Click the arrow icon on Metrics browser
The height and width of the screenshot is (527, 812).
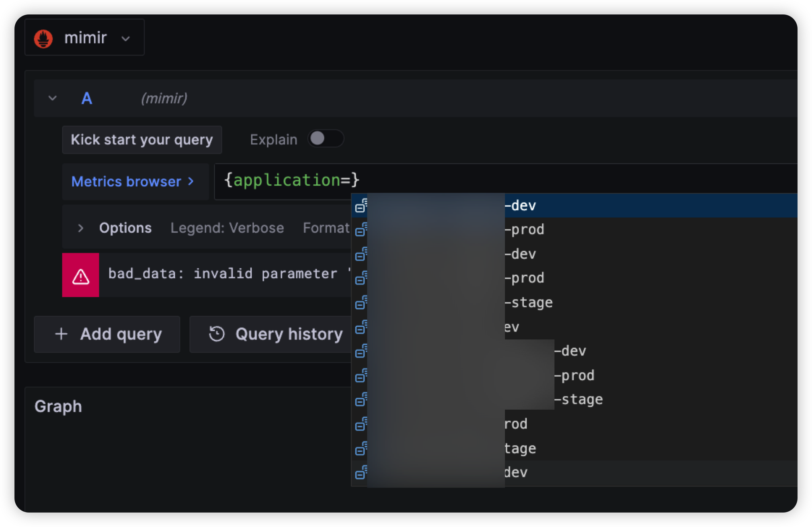(191, 182)
